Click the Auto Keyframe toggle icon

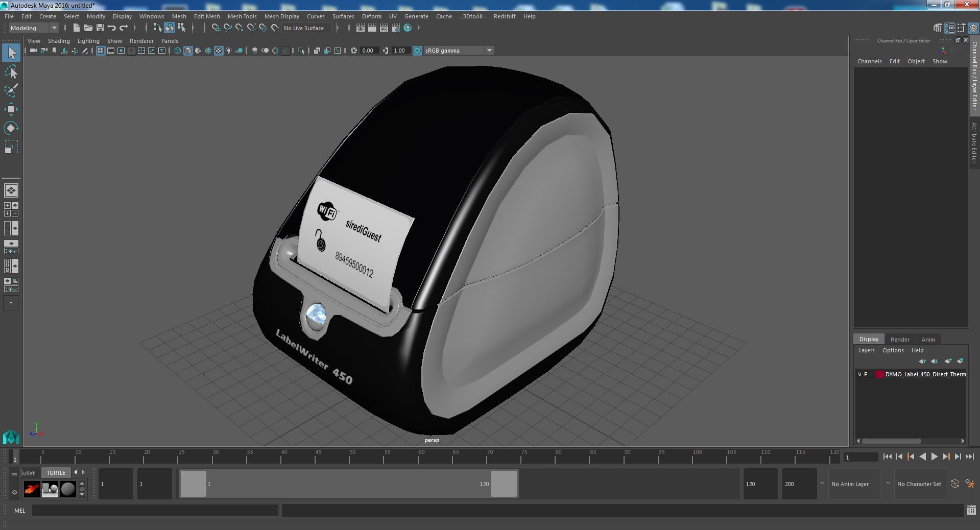[955, 484]
